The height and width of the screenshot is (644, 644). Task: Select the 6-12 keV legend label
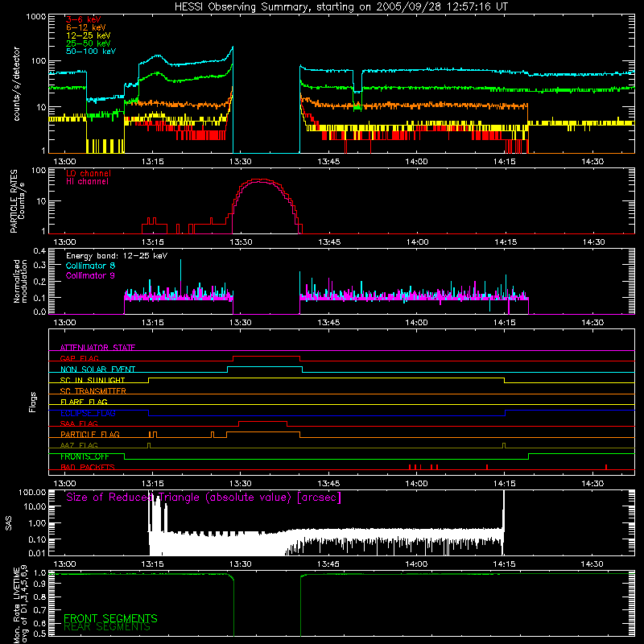[85, 27]
